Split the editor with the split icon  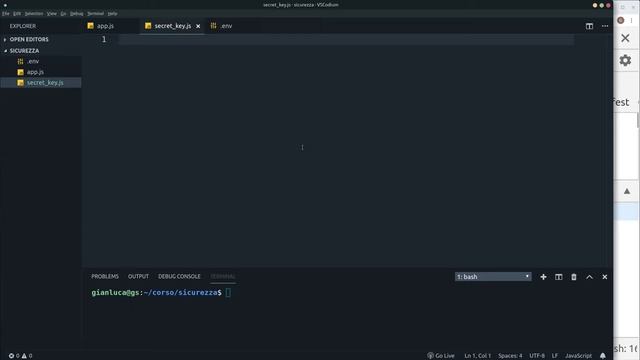[x=589, y=26]
